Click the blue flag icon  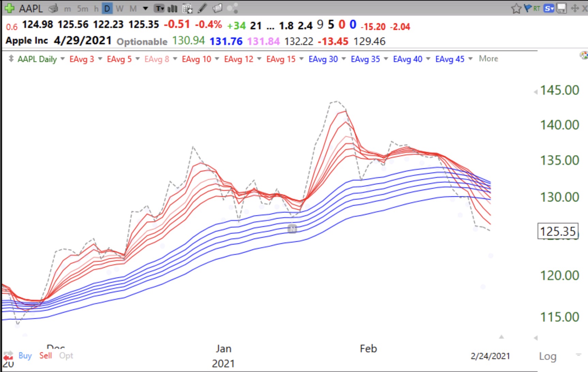pos(528,8)
